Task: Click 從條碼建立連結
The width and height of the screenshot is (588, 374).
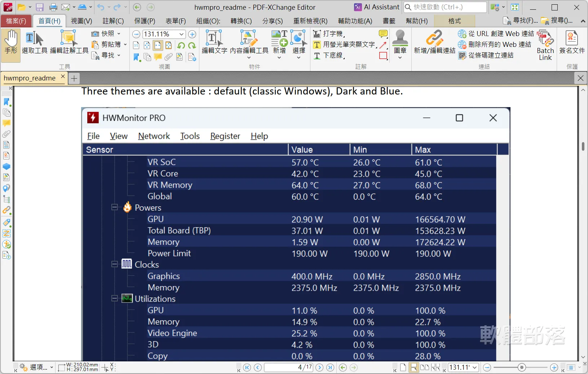Action: (x=486, y=55)
